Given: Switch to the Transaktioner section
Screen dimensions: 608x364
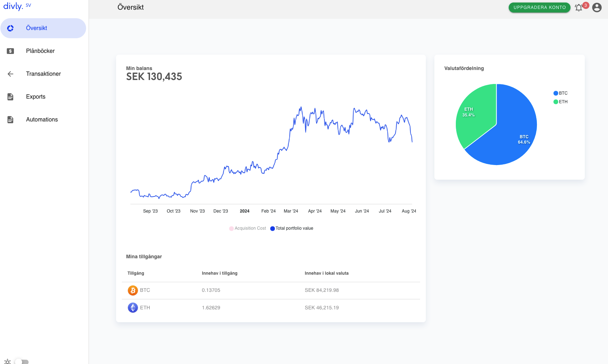Looking at the screenshot, I should coord(44,74).
